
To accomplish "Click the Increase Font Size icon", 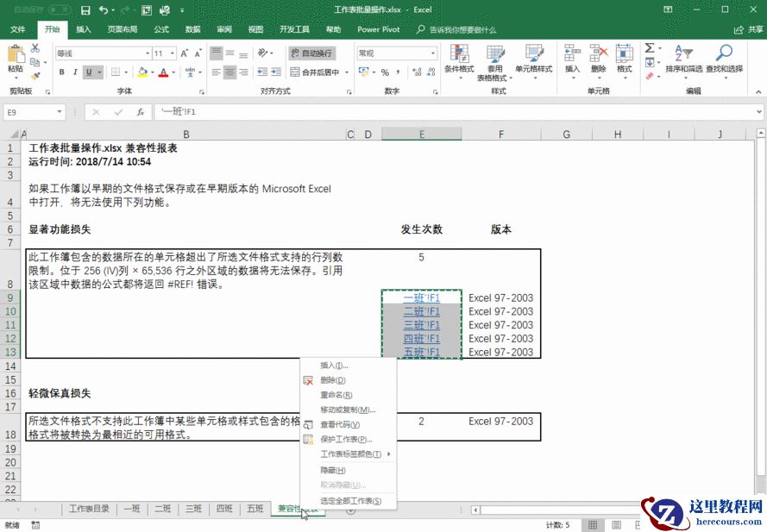I will click(x=185, y=53).
